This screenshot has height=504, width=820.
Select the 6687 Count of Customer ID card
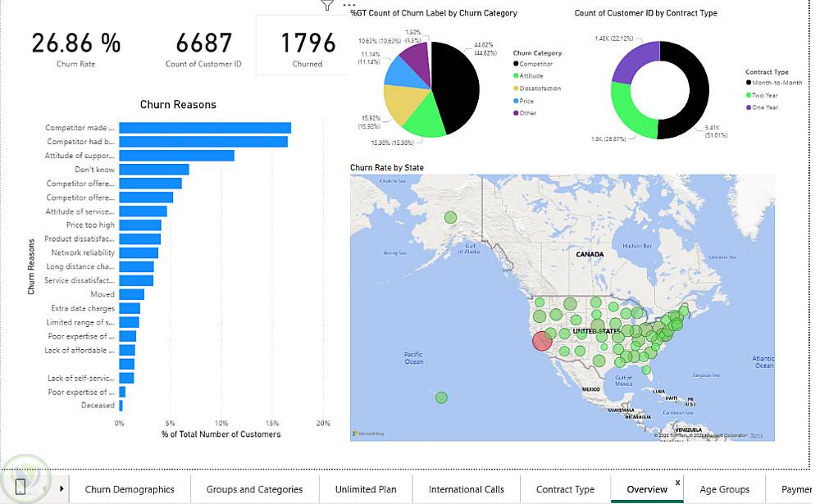tap(203, 50)
